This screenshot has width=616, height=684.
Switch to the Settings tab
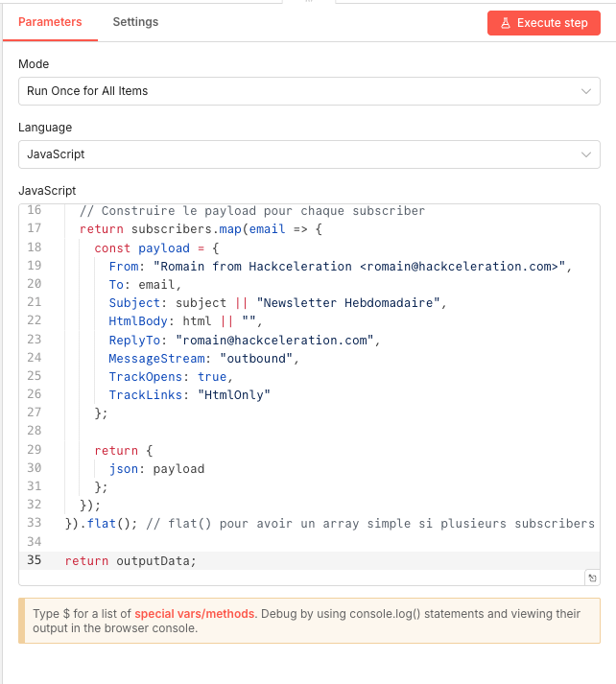click(135, 22)
